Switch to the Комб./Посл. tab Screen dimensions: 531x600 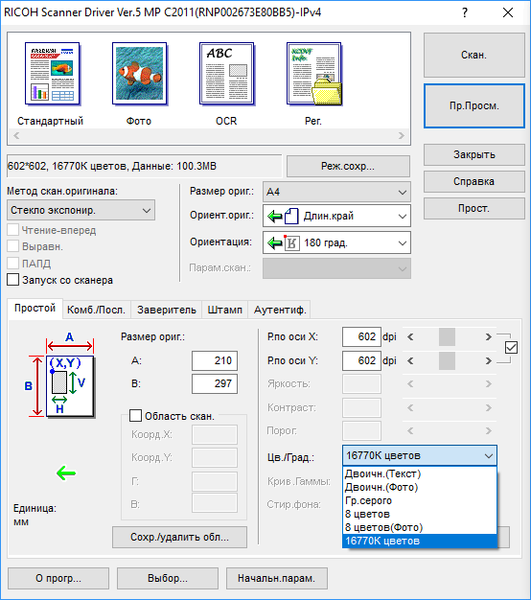click(x=96, y=310)
